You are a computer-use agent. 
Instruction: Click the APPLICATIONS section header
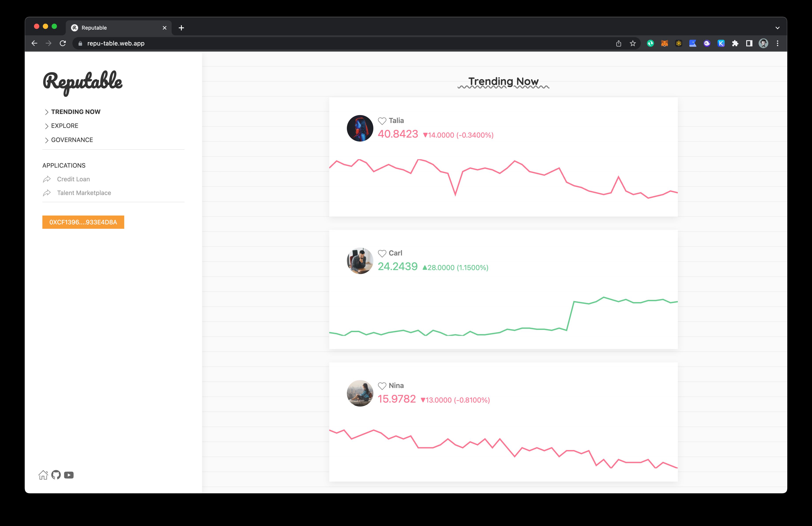click(x=64, y=165)
